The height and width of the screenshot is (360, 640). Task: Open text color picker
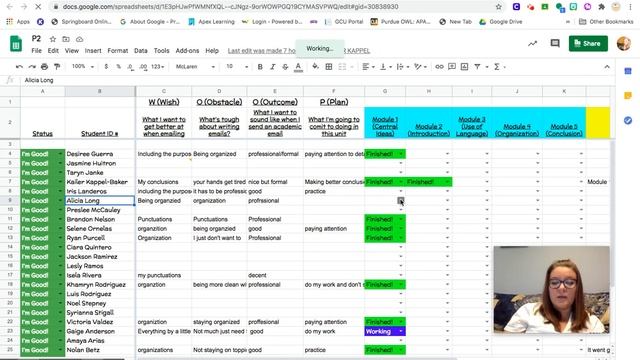[298, 67]
